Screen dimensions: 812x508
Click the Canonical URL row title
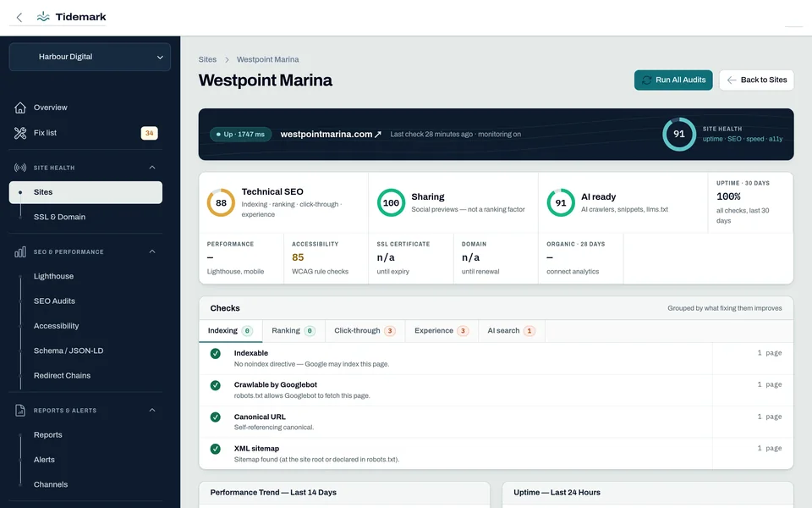260,417
